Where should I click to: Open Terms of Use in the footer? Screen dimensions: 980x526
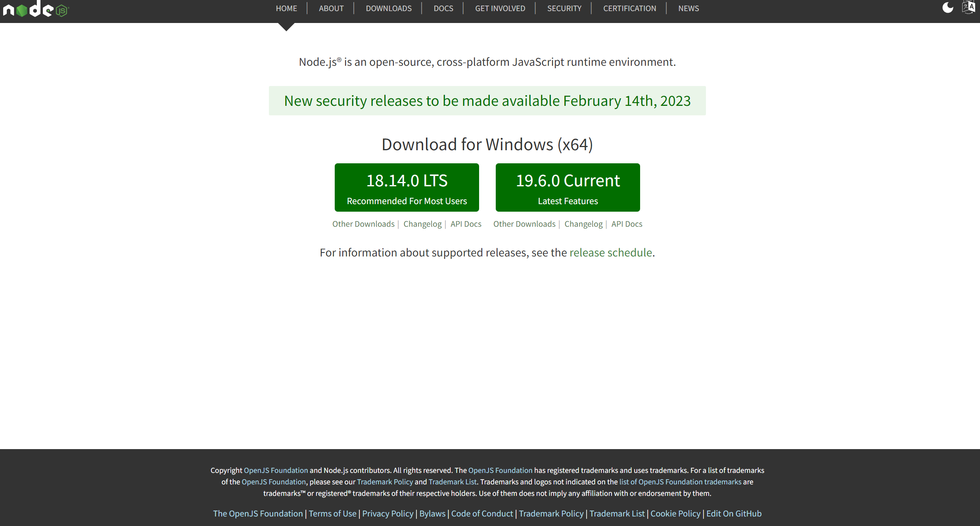coord(332,513)
